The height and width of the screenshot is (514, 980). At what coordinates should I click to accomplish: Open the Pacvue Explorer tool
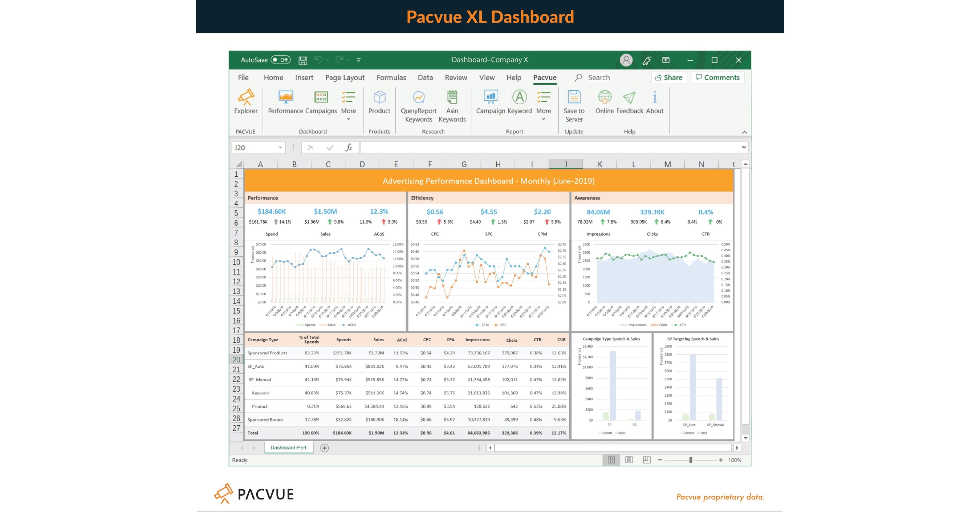coord(246,101)
